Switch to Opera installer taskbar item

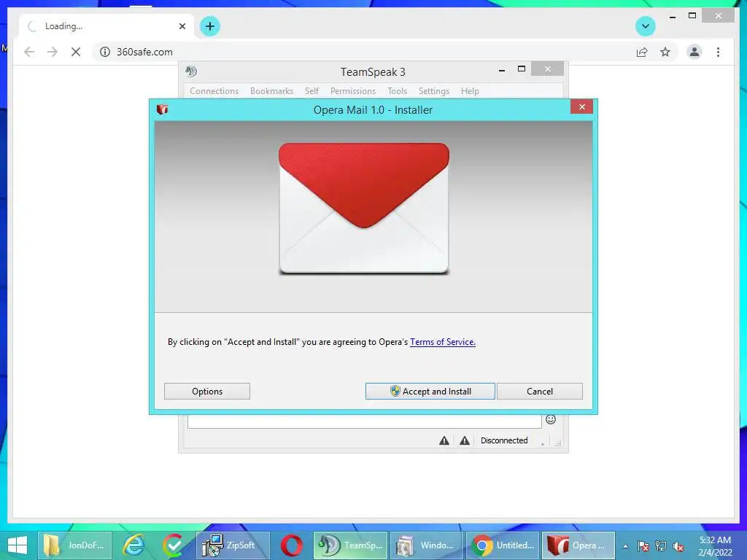[x=578, y=545]
